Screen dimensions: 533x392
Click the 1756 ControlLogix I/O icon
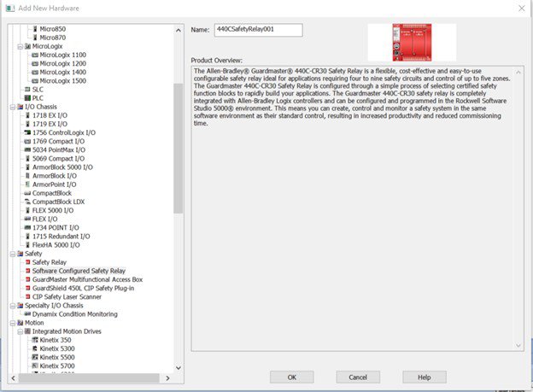(x=27, y=132)
